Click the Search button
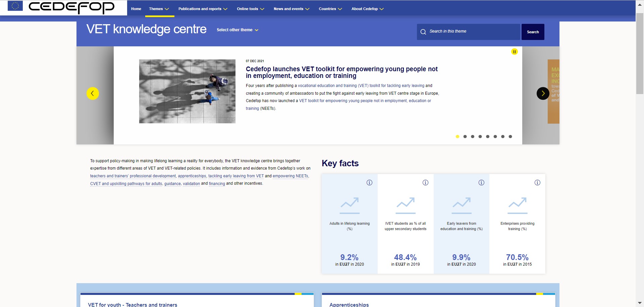644x307 pixels. (x=533, y=32)
